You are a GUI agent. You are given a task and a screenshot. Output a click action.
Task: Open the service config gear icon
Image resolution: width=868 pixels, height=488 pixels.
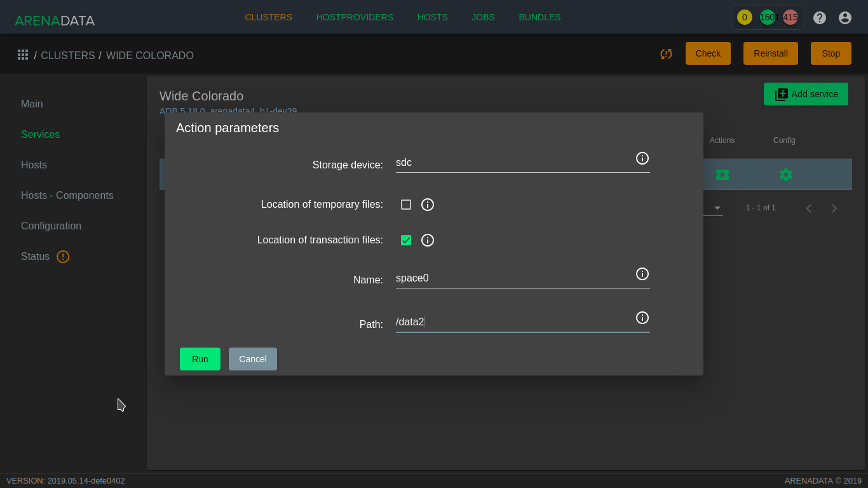tap(786, 175)
